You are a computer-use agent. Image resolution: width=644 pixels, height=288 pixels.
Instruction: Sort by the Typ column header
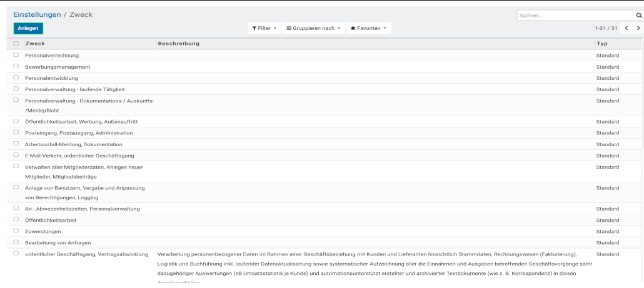[x=601, y=44]
